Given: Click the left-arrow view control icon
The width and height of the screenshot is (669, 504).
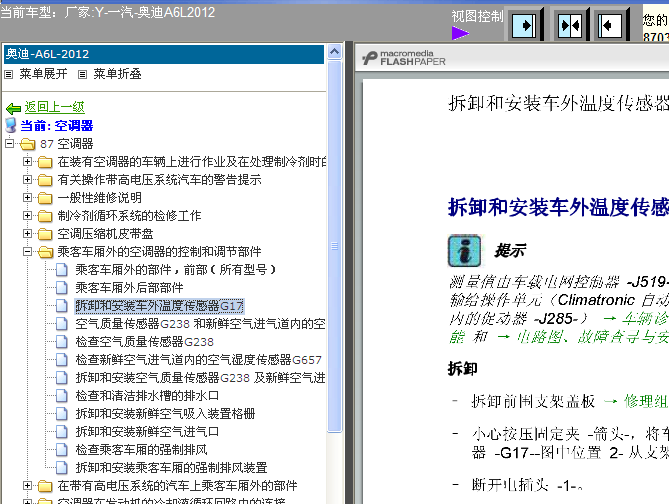Looking at the screenshot, I should click(x=610, y=26).
